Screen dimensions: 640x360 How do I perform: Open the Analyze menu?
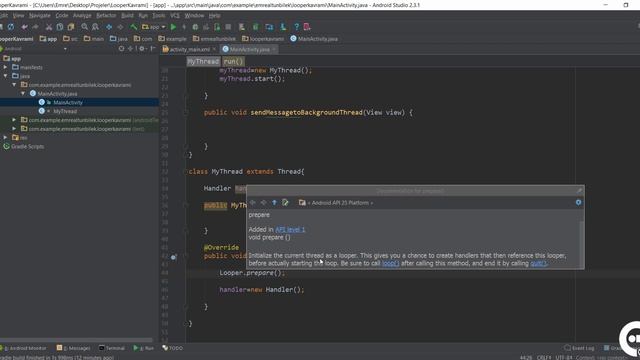82,16
